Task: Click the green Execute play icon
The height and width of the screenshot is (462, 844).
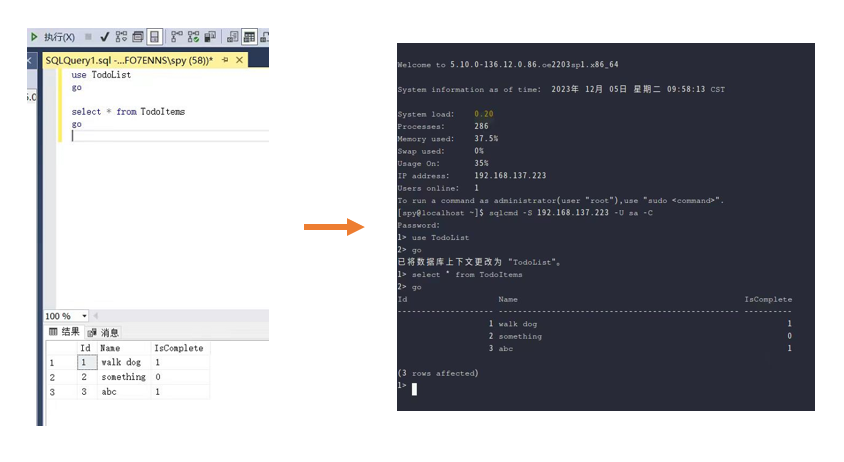Action: [x=35, y=37]
